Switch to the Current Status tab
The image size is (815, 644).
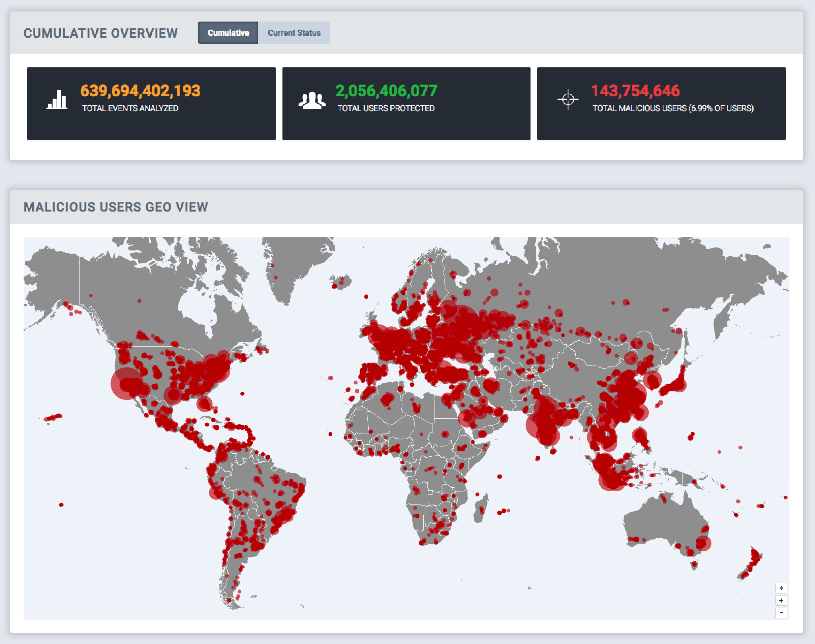[x=294, y=33]
